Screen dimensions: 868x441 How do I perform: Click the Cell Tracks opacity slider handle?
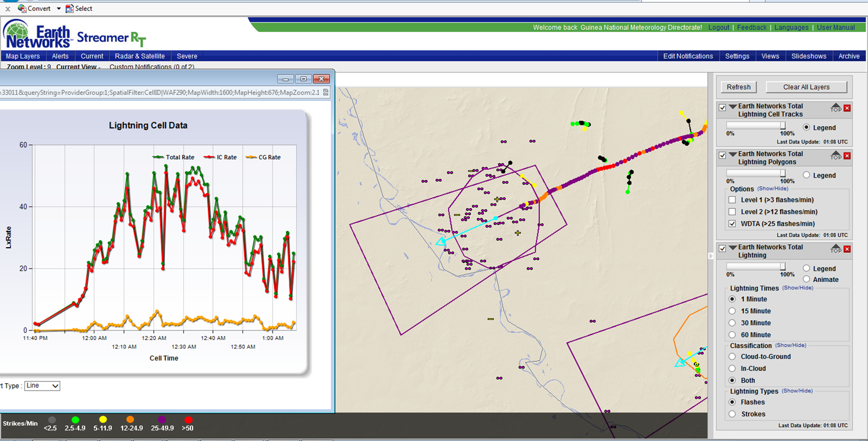[x=783, y=126]
